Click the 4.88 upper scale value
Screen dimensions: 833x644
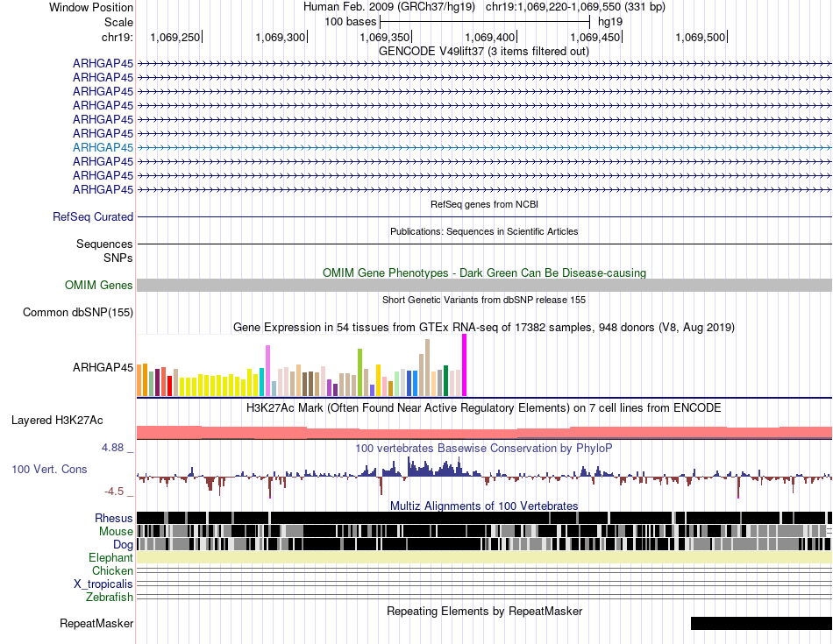112,448
